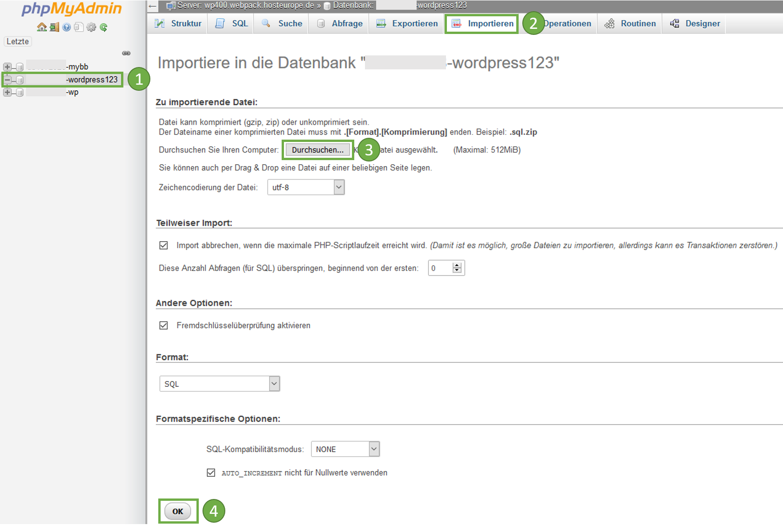Click the Durchsuchen... file button

(x=317, y=150)
